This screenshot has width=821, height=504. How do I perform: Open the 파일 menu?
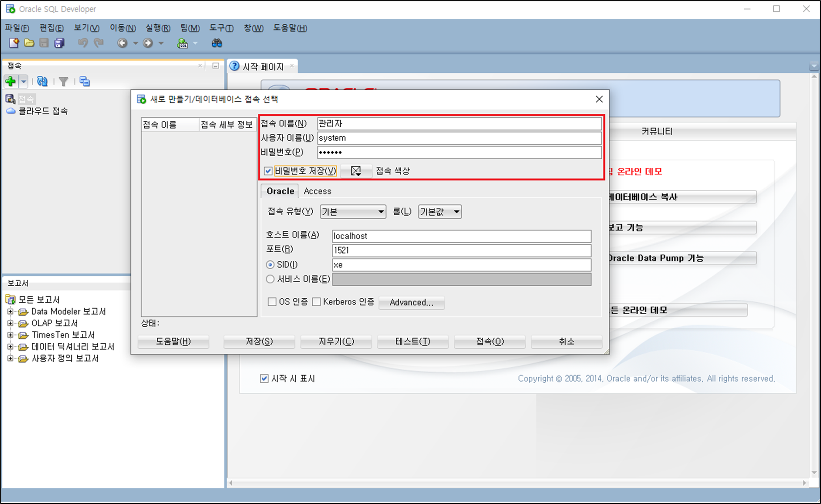pos(17,28)
